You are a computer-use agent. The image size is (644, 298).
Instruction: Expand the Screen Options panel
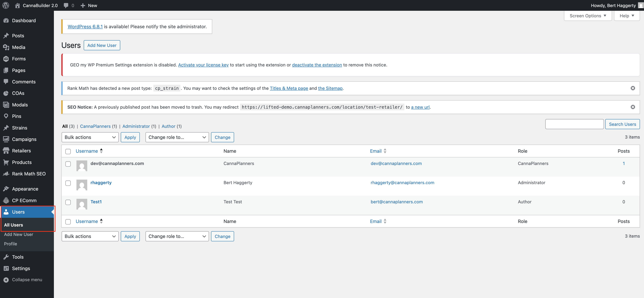click(x=588, y=16)
